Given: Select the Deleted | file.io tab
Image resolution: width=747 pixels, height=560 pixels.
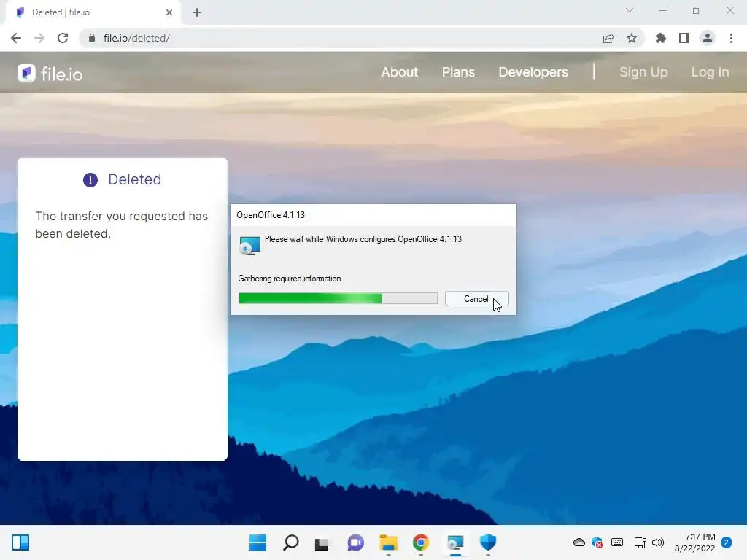Looking at the screenshot, I should (x=93, y=12).
